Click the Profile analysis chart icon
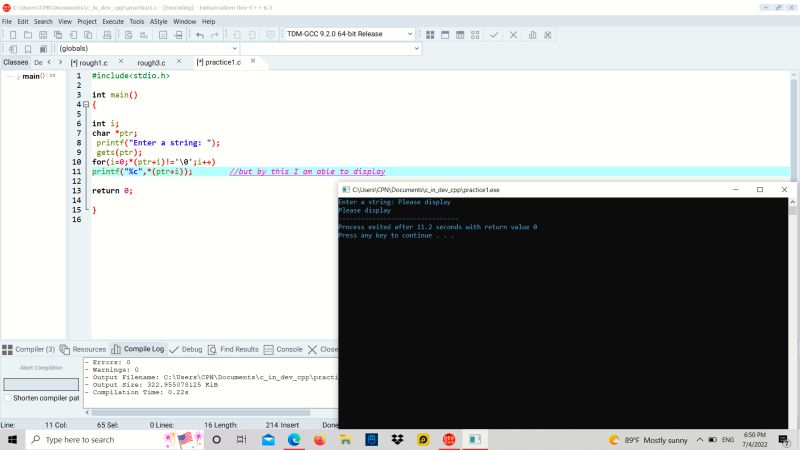Viewport: 800px width, 450px height. pos(532,35)
